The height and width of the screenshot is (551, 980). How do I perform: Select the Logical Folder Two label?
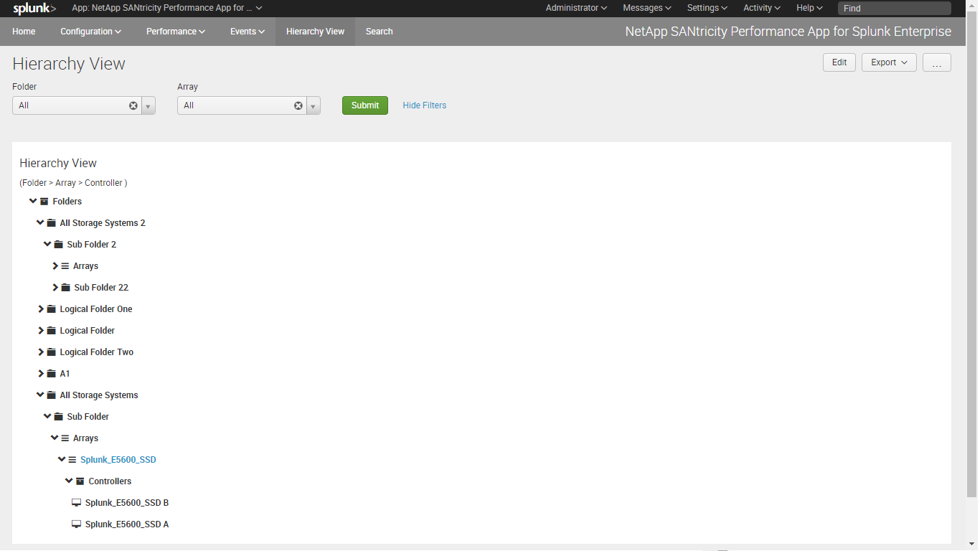pyautogui.click(x=97, y=352)
